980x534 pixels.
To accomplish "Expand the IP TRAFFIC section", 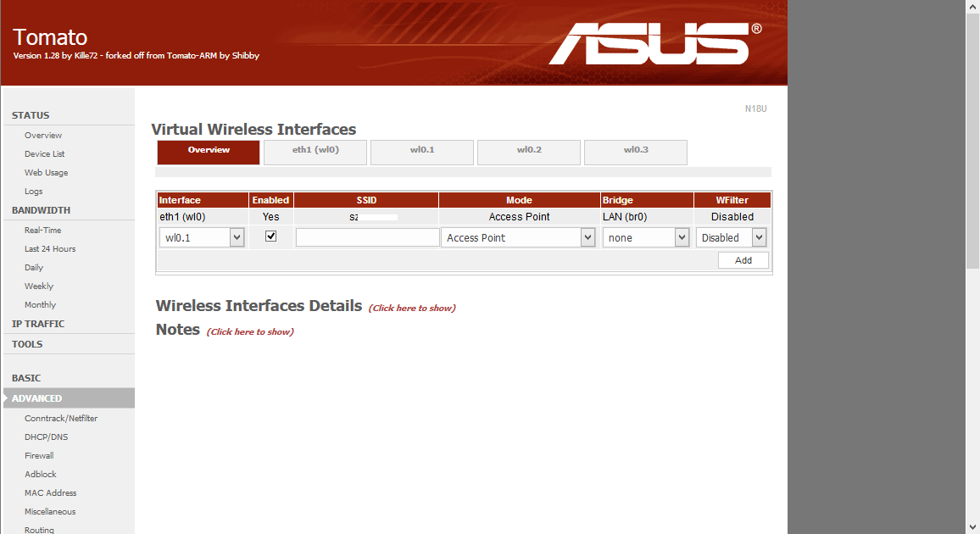I will [38, 324].
